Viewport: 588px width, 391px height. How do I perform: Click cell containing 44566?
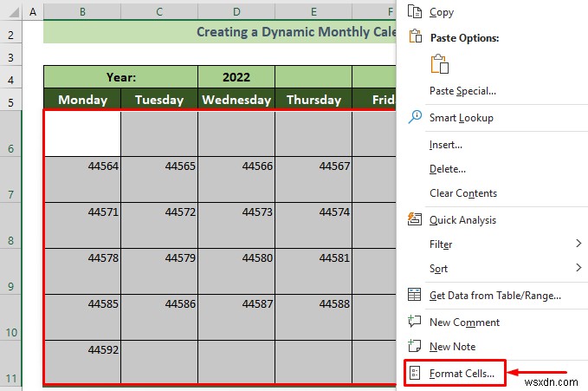(x=236, y=179)
